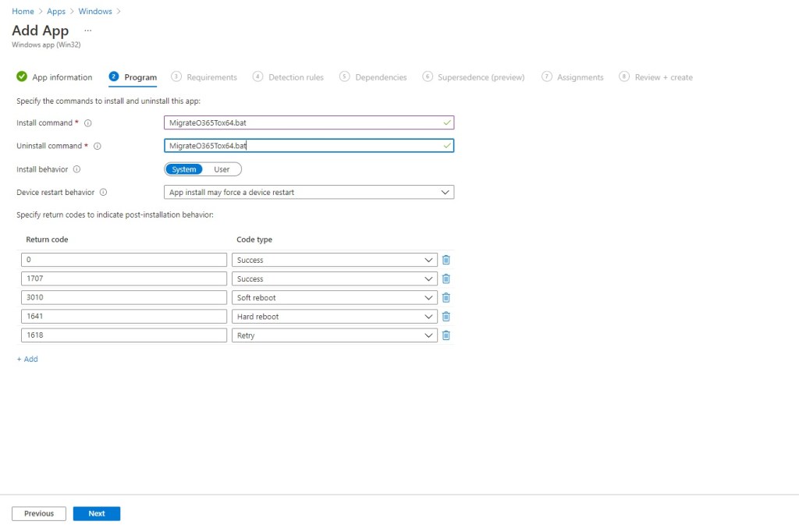
Task: Set install behavior to User
Action: [x=222, y=169]
